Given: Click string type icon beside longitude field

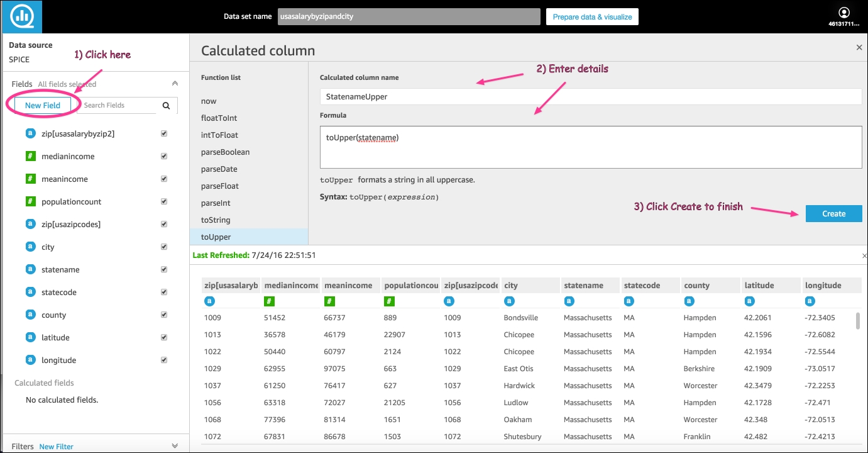Looking at the screenshot, I should tap(30, 360).
